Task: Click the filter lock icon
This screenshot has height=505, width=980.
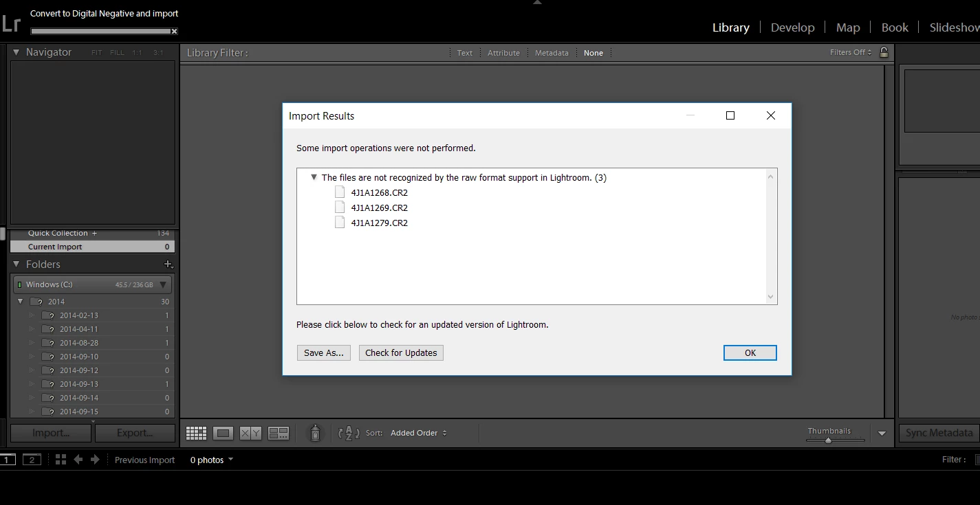Action: 884,52
